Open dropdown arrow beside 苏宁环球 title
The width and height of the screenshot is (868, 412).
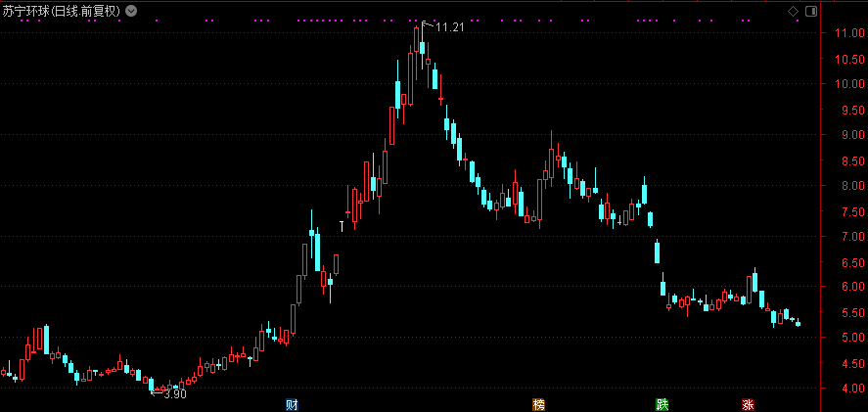coord(132,11)
